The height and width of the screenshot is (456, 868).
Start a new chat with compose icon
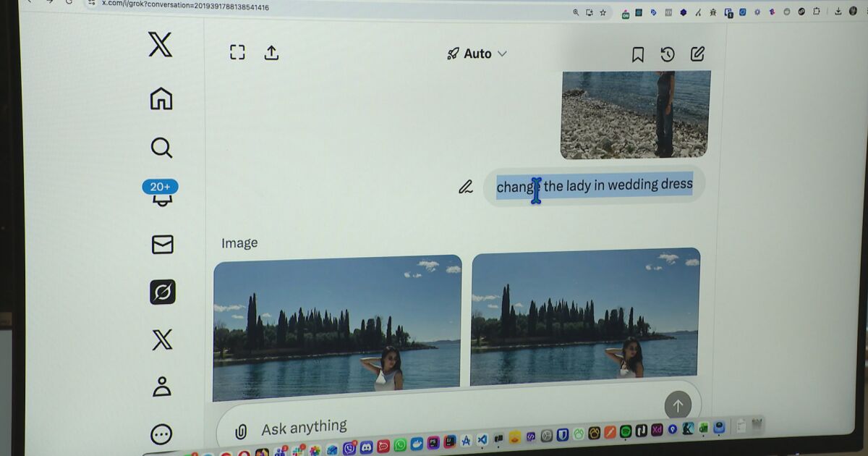[x=697, y=54]
